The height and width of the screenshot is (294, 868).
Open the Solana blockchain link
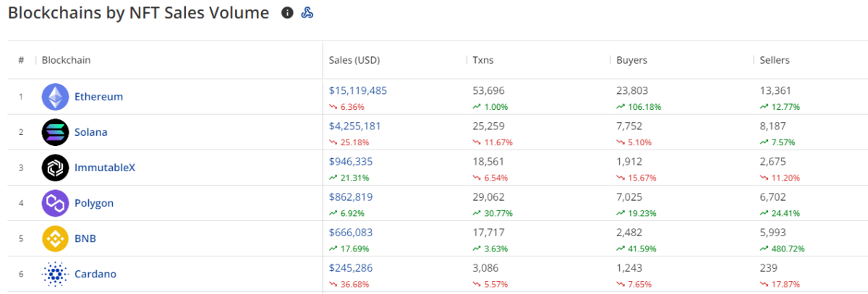(x=91, y=132)
